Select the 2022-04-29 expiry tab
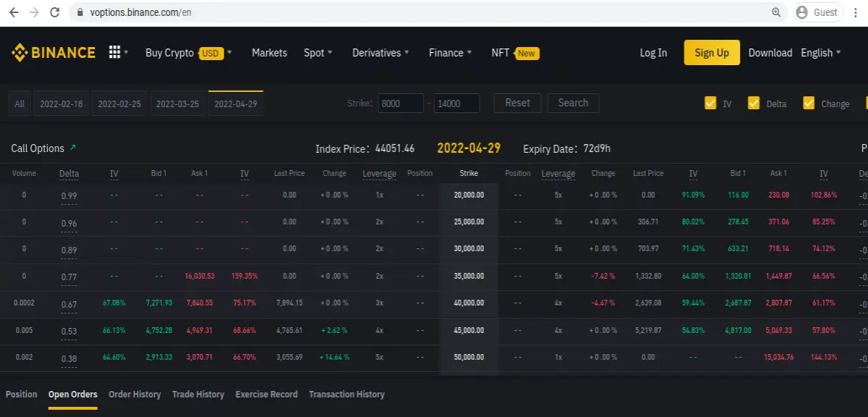The height and width of the screenshot is (417, 868). [x=236, y=104]
